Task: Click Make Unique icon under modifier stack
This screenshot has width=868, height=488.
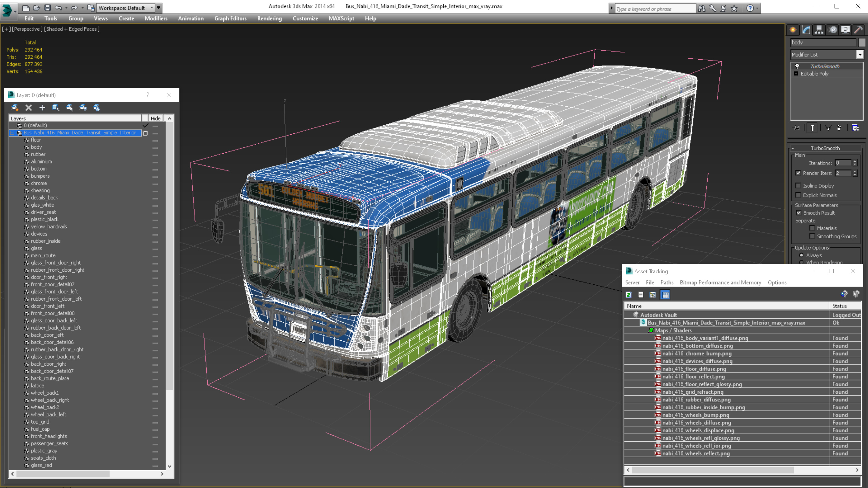Action: pos(828,128)
